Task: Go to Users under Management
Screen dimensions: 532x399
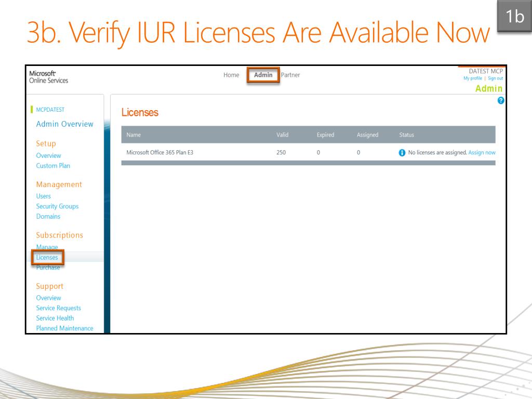Action: [44, 196]
